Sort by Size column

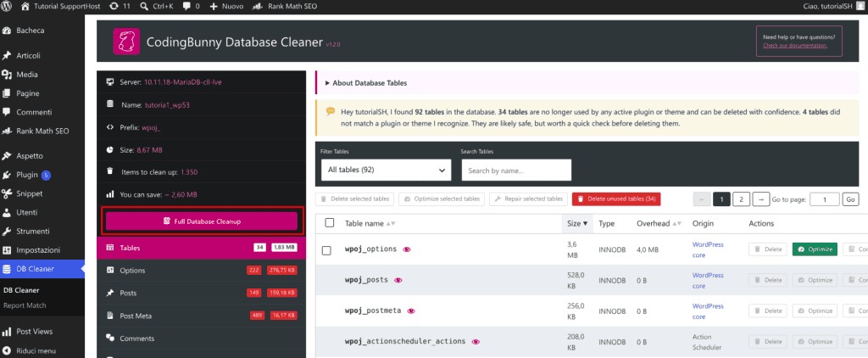tap(577, 223)
